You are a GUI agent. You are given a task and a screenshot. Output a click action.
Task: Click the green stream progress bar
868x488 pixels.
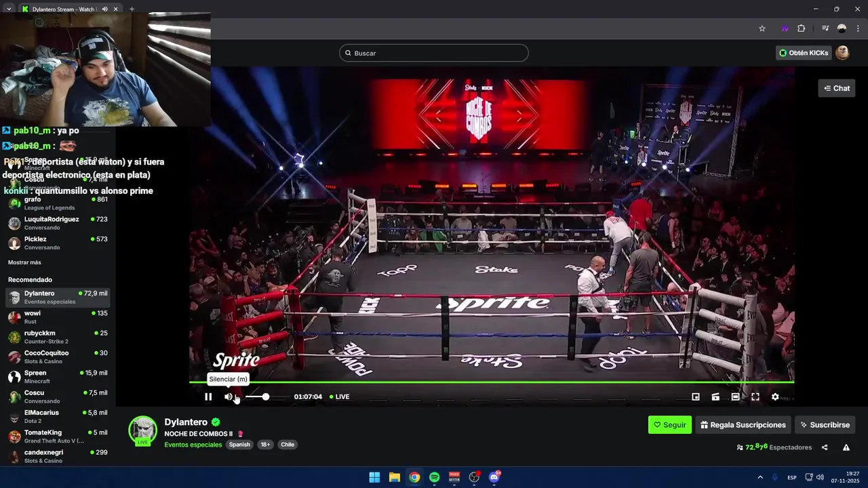492,382
